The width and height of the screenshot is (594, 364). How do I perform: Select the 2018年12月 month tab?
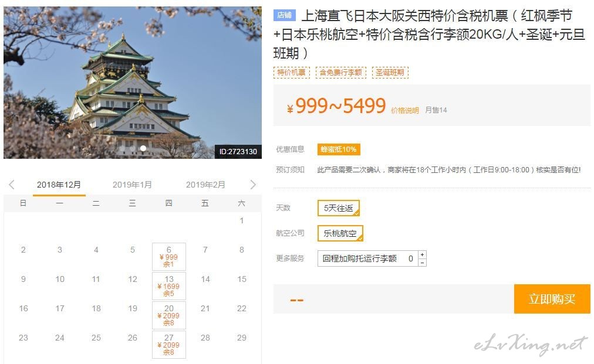click(x=59, y=185)
